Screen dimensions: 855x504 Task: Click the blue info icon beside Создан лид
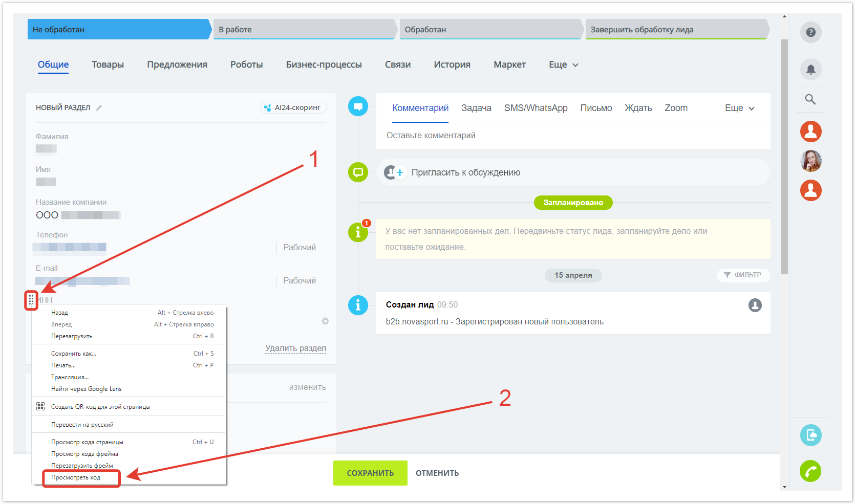point(358,305)
